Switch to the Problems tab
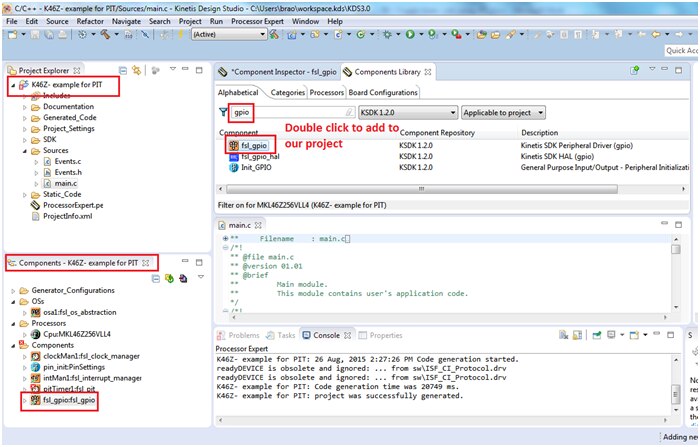 tap(243, 335)
